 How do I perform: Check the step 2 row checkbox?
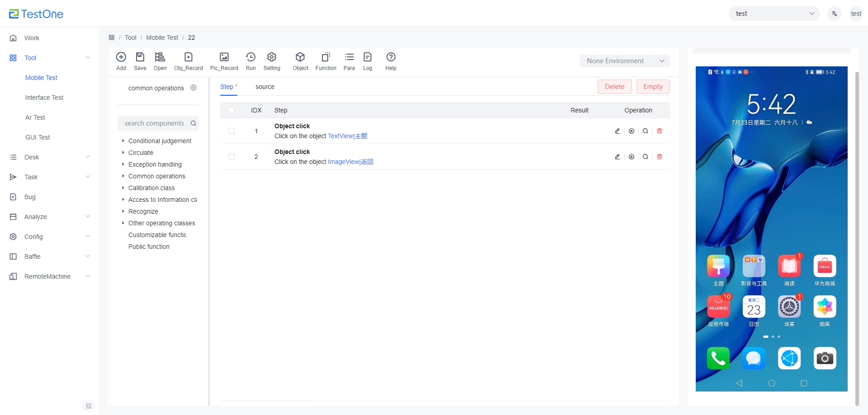231,157
